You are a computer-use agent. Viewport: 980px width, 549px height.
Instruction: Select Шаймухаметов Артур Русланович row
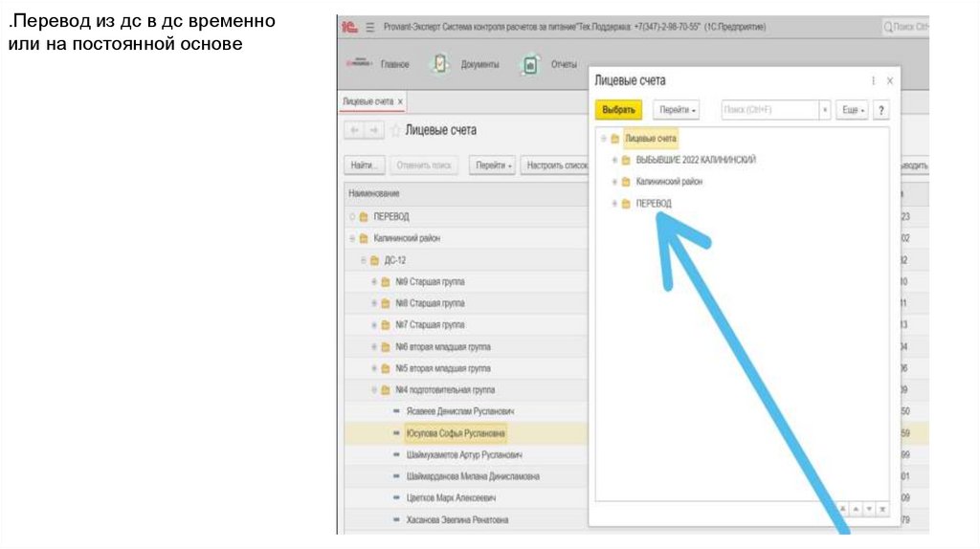[466, 455]
